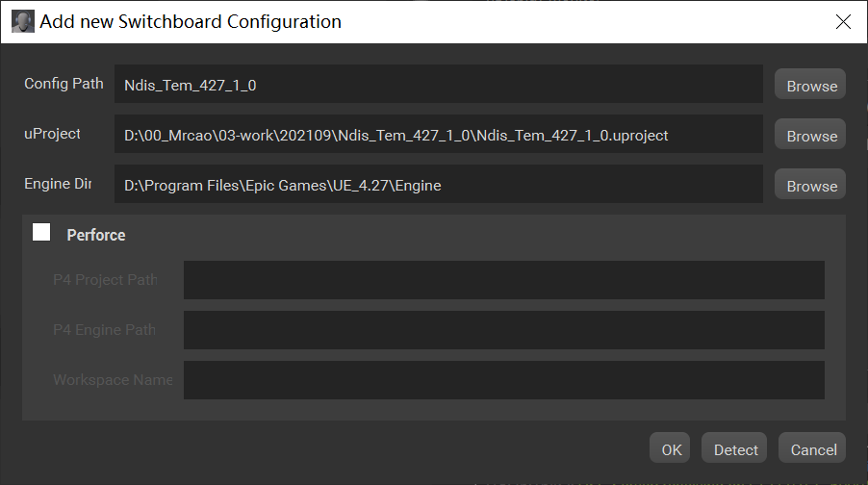
Task: Click the P4 Project Path label
Action: coord(105,280)
